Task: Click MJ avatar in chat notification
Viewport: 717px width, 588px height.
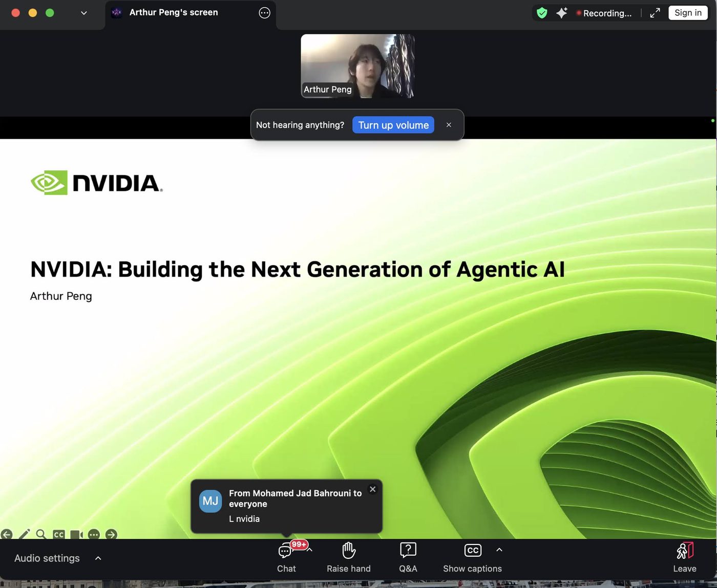Action: pyautogui.click(x=210, y=501)
